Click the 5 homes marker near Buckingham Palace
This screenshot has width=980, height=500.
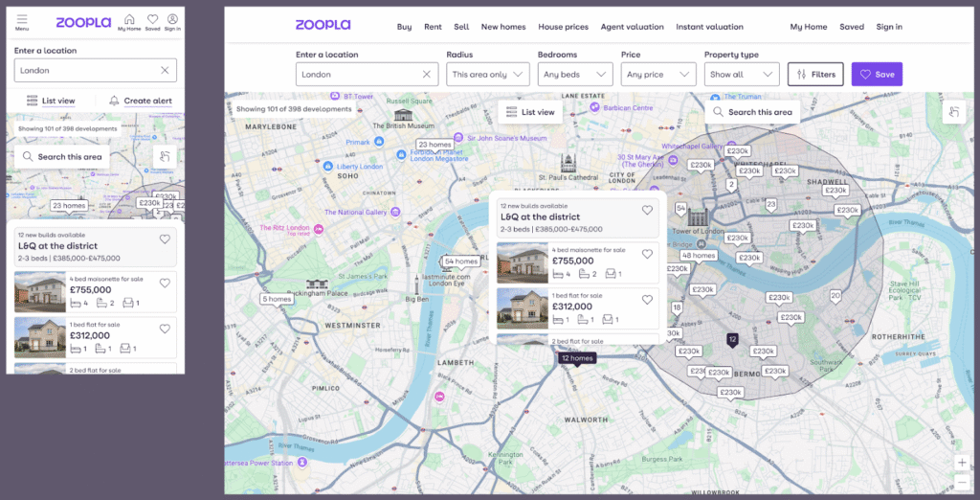pos(277,299)
